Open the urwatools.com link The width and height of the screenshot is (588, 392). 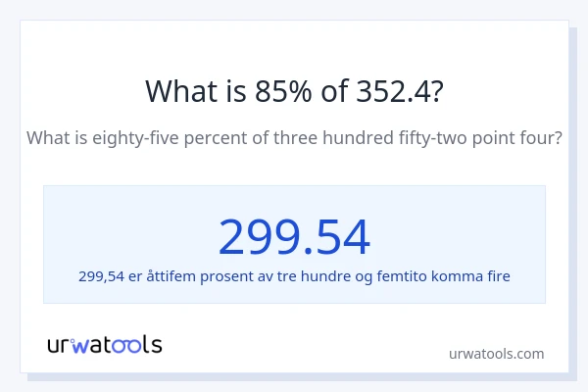(x=496, y=354)
